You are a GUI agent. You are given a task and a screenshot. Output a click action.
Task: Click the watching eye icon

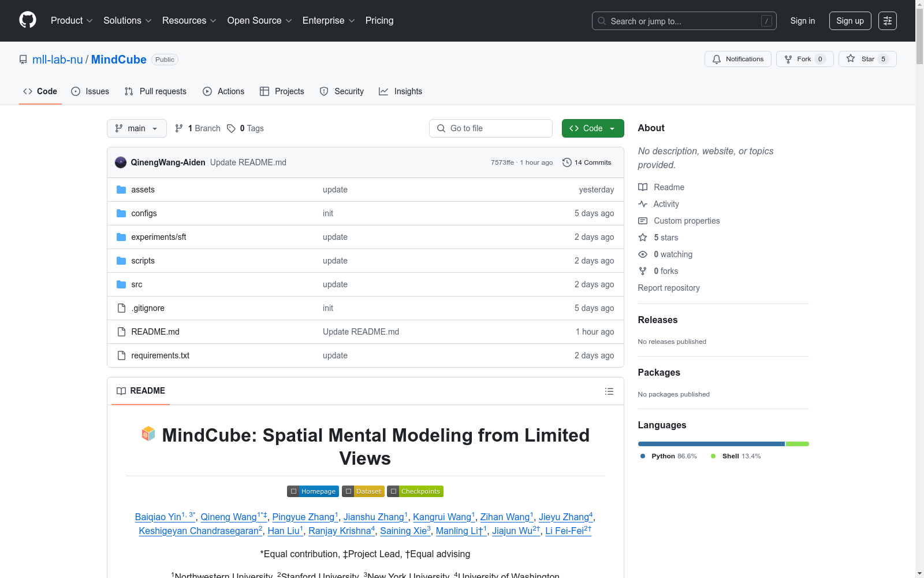643,254
